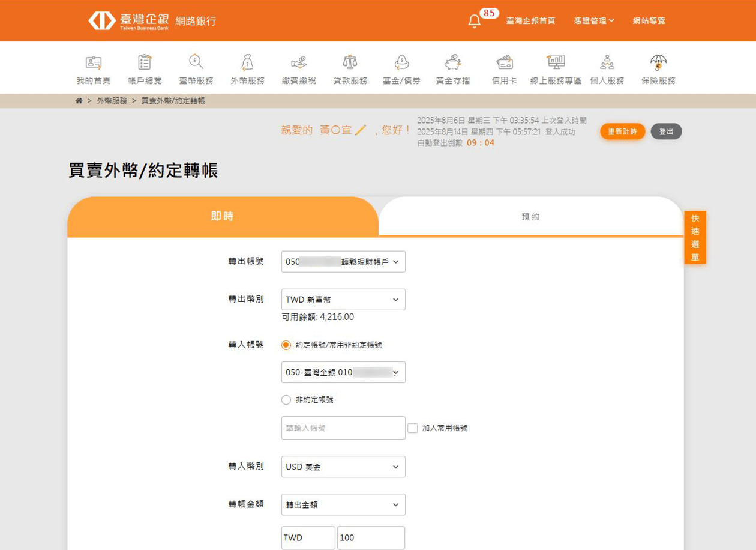Click the notification bell icon
Image resolution: width=756 pixels, height=550 pixels.
(474, 21)
